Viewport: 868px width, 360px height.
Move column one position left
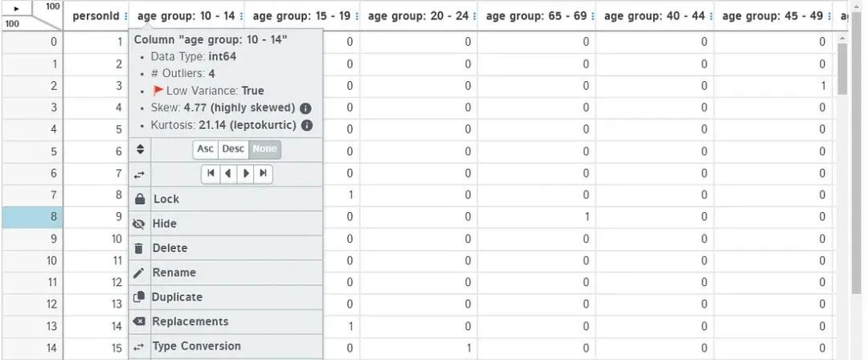[227, 174]
